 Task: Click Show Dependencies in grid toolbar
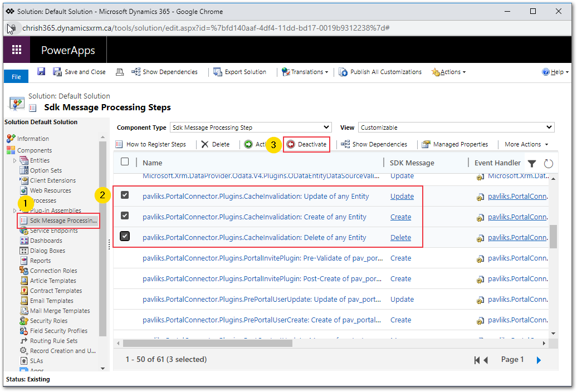[374, 144]
